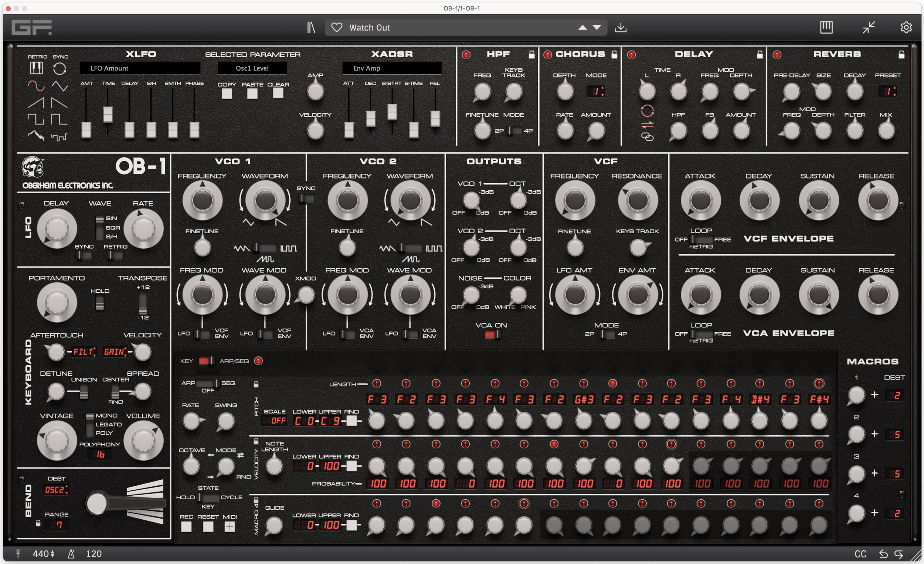Toggle the Chorus power LED
924x564 pixels.
547,55
